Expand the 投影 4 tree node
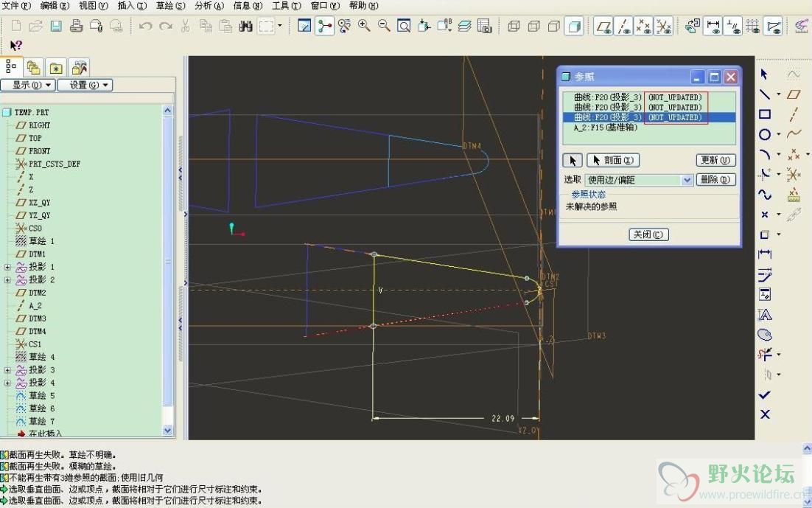Image resolution: width=812 pixels, height=508 pixels. [x=7, y=383]
